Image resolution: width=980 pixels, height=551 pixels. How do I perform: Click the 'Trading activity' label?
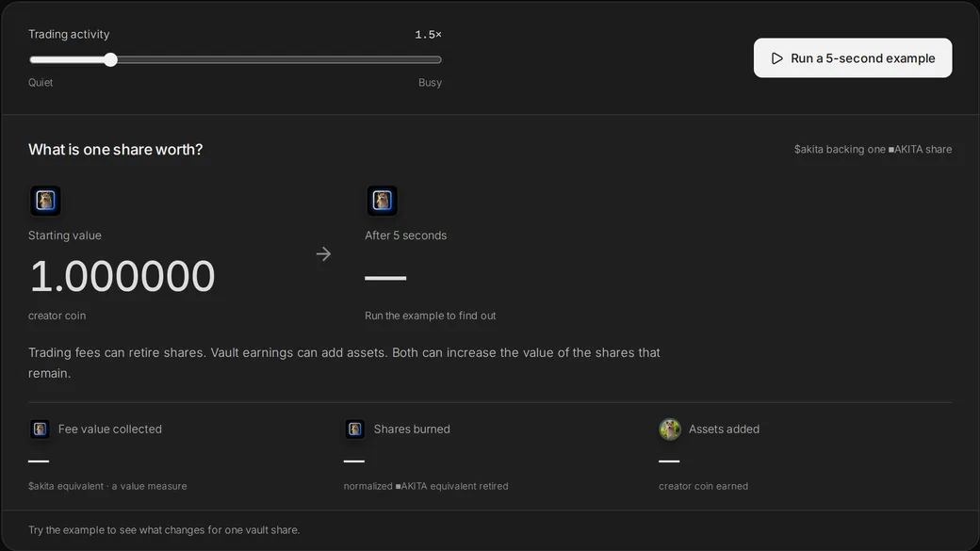(x=69, y=34)
